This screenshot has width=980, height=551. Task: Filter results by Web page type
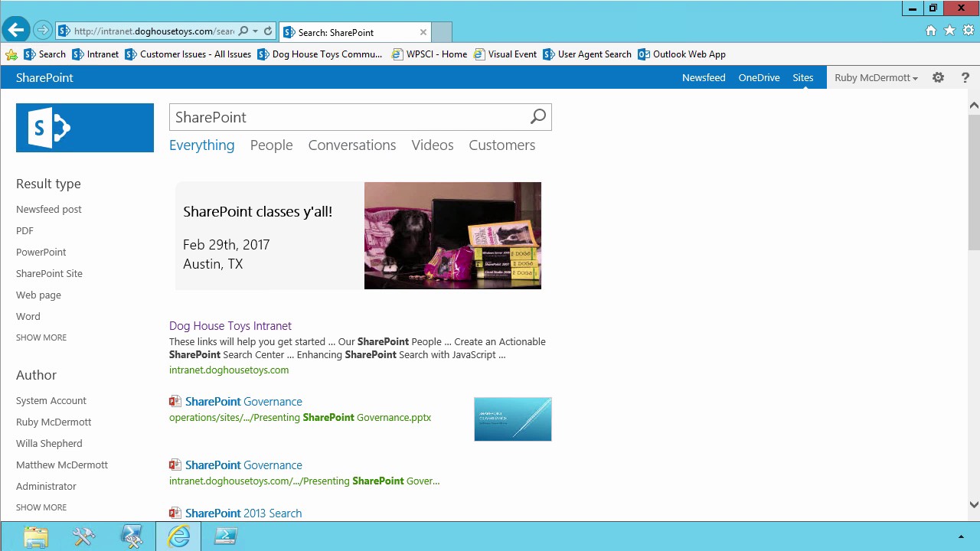(38, 295)
